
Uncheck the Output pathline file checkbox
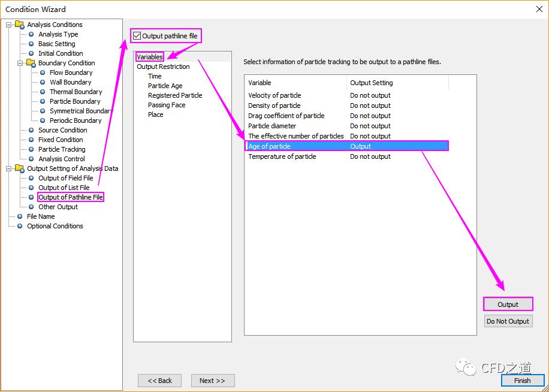click(x=137, y=36)
